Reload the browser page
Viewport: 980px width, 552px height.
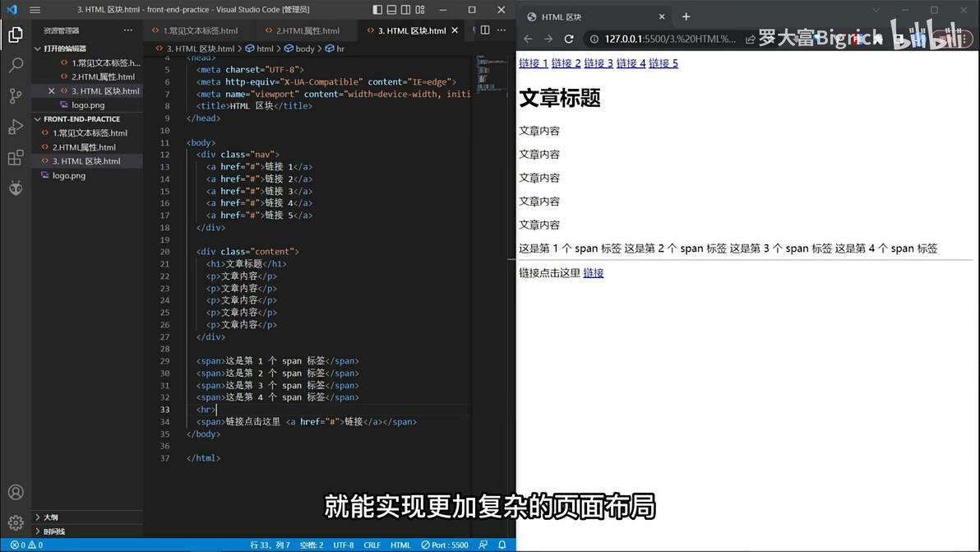[569, 39]
